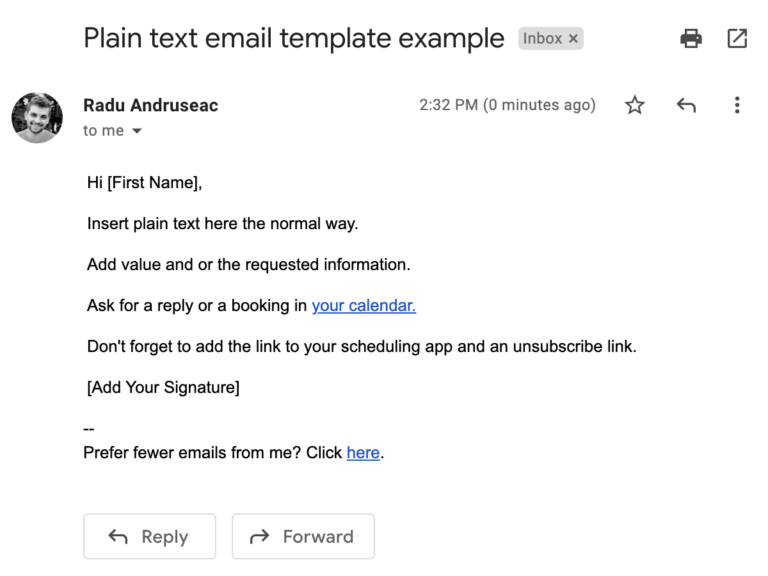The height and width of the screenshot is (576, 768).
Task: Open the "your calendar." link
Action: click(x=363, y=306)
